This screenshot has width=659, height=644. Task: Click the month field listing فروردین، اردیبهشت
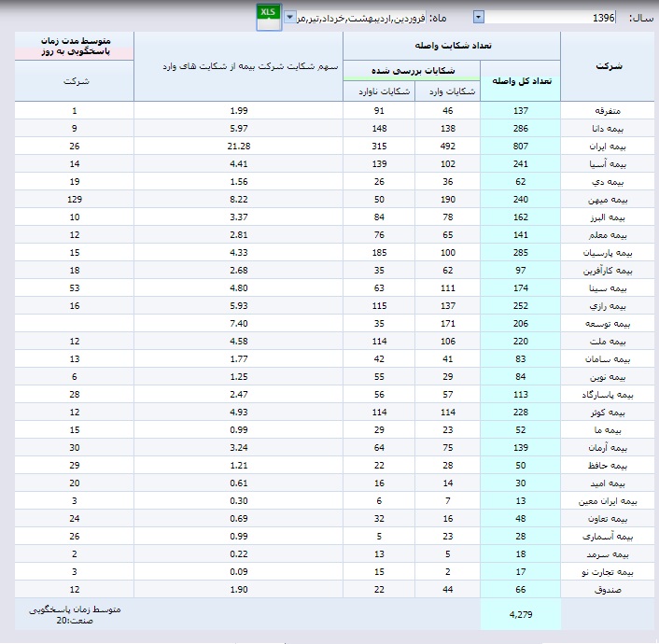pyautogui.click(x=360, y=17)
